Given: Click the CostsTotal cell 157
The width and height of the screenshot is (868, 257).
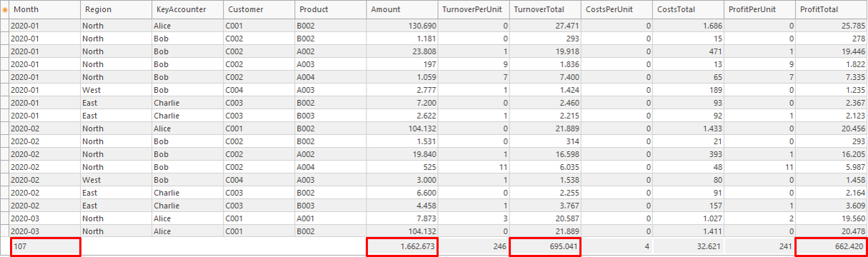Looking at the screenshot, I should [687, 205].
